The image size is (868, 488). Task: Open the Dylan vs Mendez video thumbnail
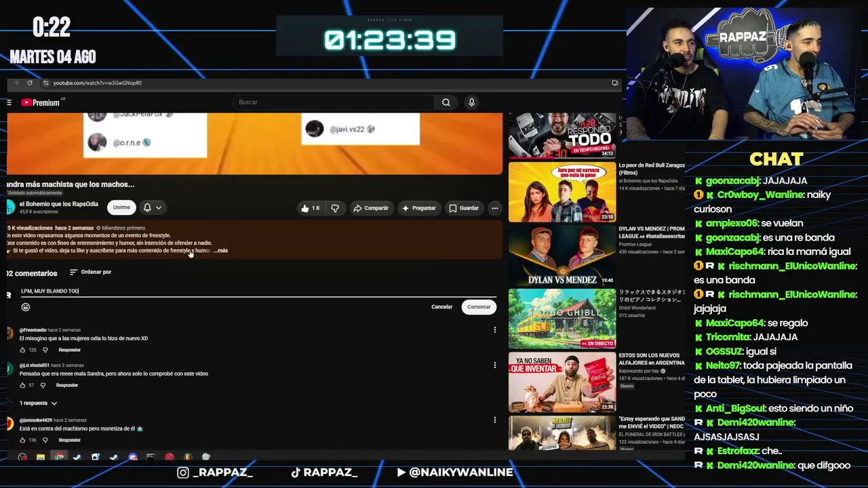[x=562, y=255]
